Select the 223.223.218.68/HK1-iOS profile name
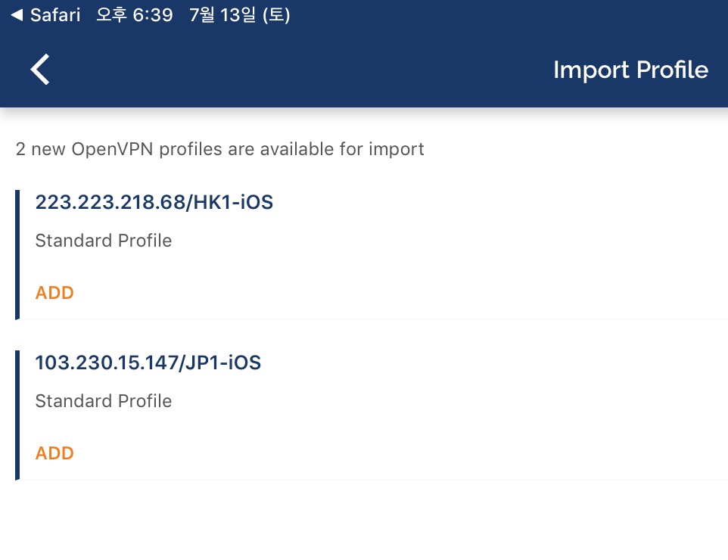The width and height of the screenshot is (728, 560). pyautogui.click(x=154, y=203)
